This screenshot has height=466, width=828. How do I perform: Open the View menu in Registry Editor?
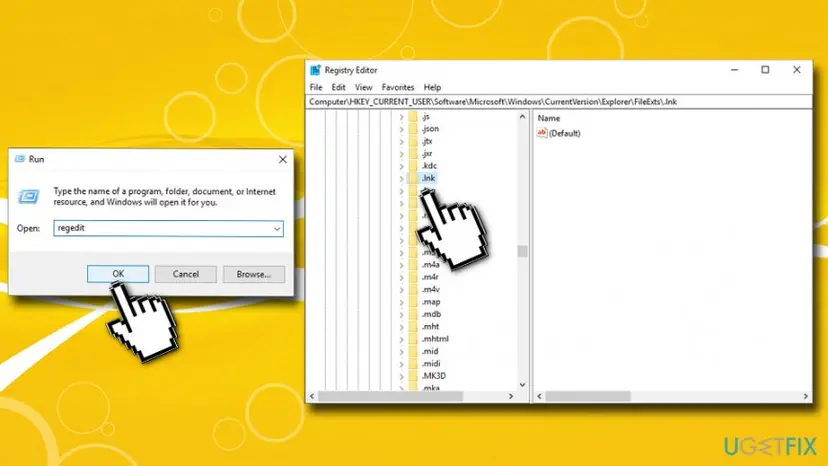[x=363, y=87]
